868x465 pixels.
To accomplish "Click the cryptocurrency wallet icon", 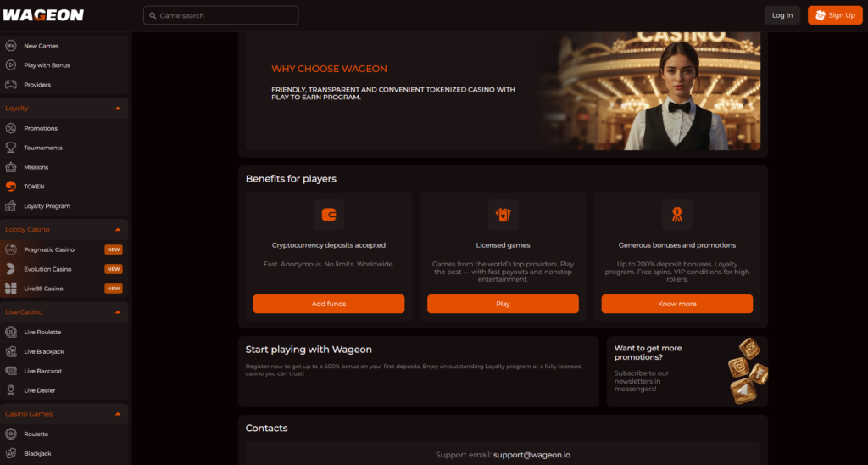I will (x=329, y=215).
